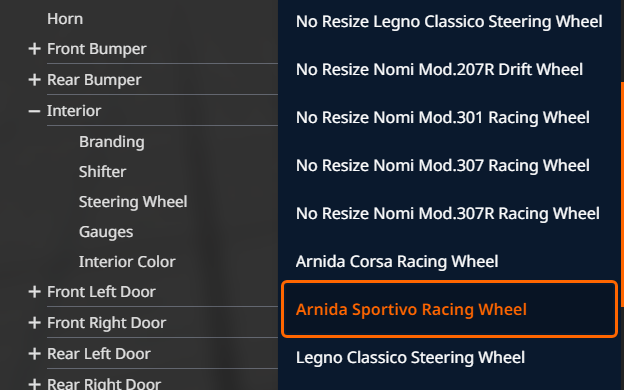Expand the Rear Bumper plus icon
The width and height of the screenshot is (624, 390).
[35, 80]
